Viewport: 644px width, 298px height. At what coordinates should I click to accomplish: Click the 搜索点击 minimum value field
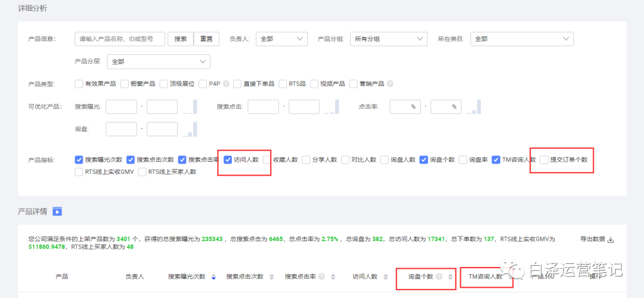264,107
